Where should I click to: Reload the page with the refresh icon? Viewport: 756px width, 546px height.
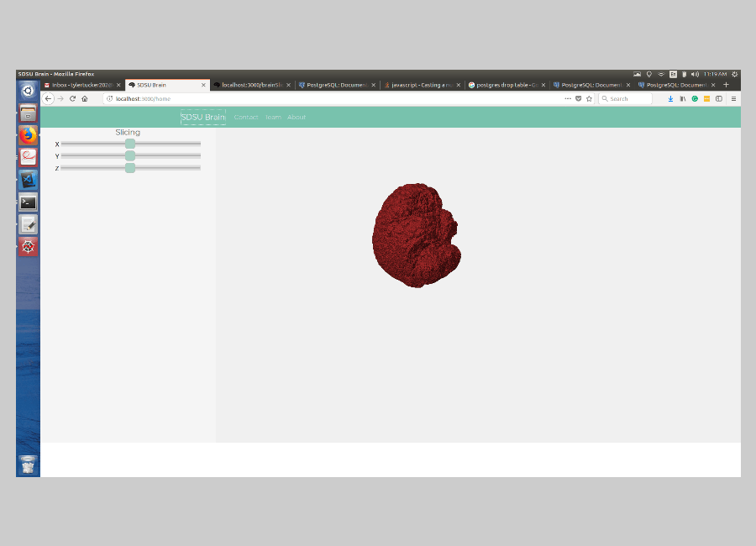click(72, 98)
